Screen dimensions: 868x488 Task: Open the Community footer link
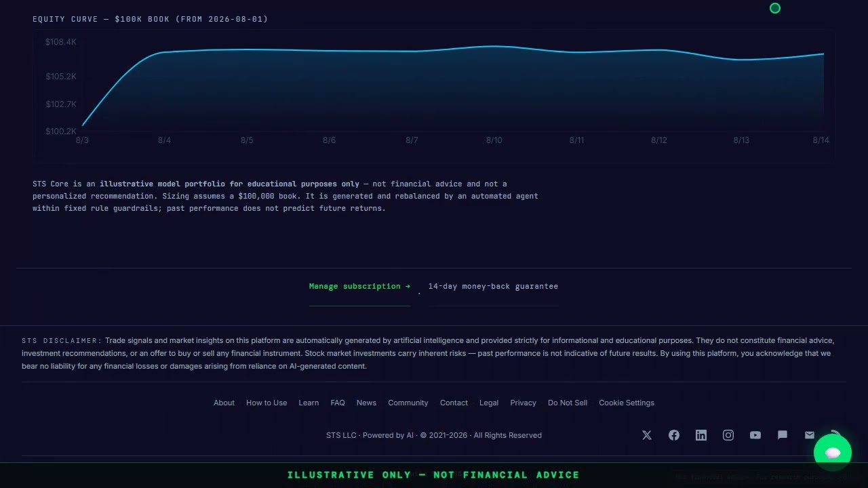(408, 403)
